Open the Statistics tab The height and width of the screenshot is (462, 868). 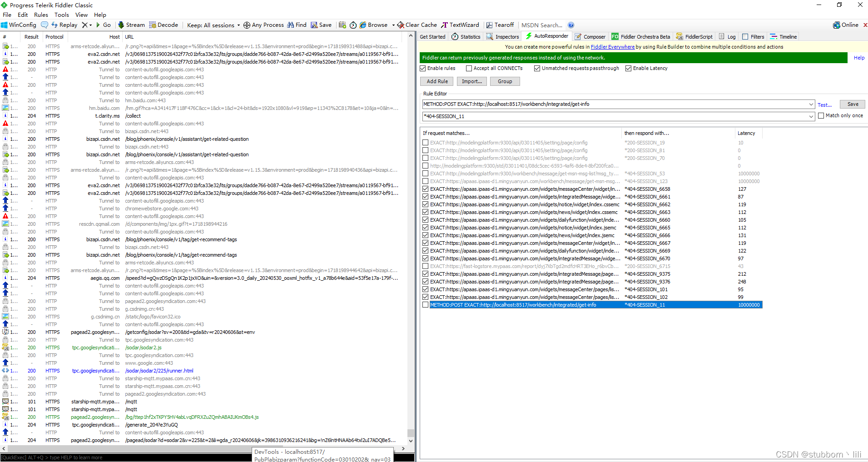coord(466,37)
